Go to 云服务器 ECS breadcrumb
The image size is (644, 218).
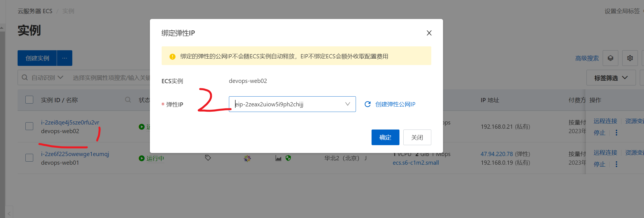point(35,11)
